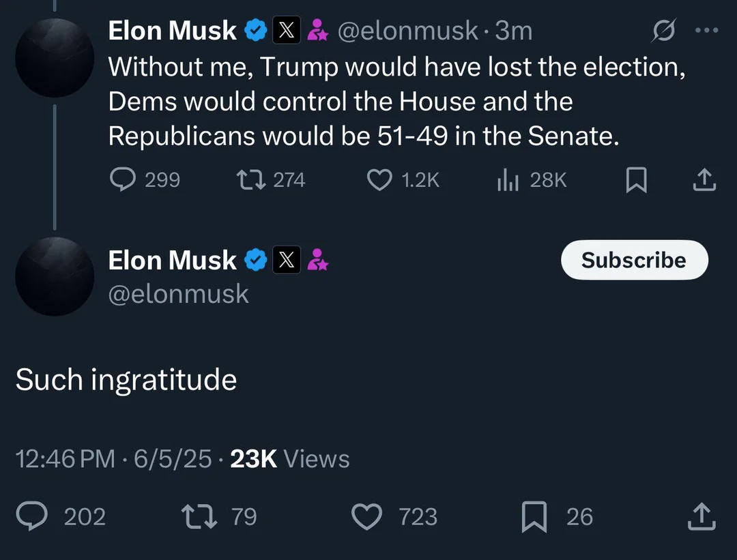
Task: Reply to the parent tweet with 299 comments
Action: click(123, 180)
